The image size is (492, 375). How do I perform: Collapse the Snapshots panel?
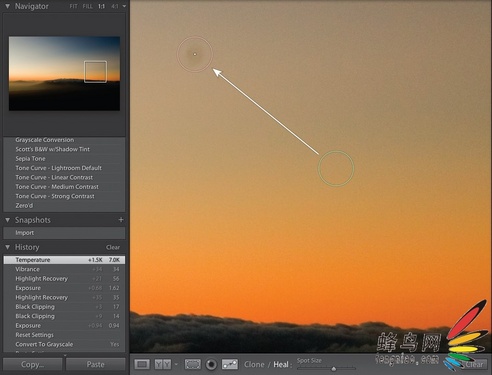pyautogui.click(x=7, y=220)
